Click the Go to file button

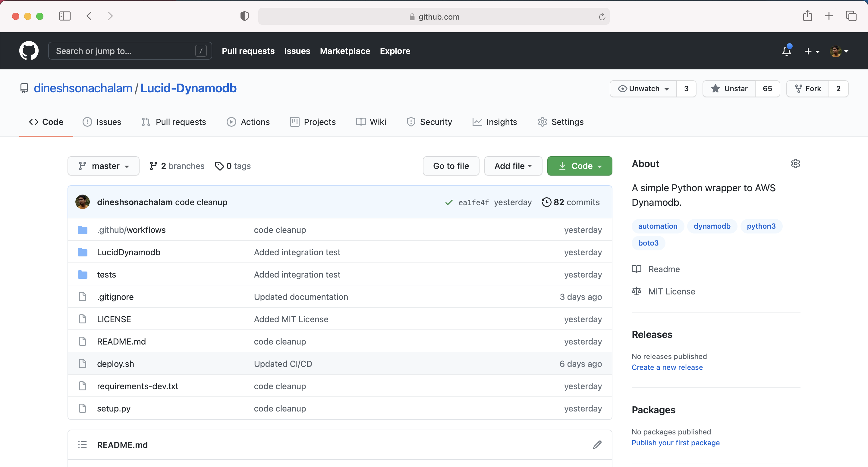click(451, 166)
